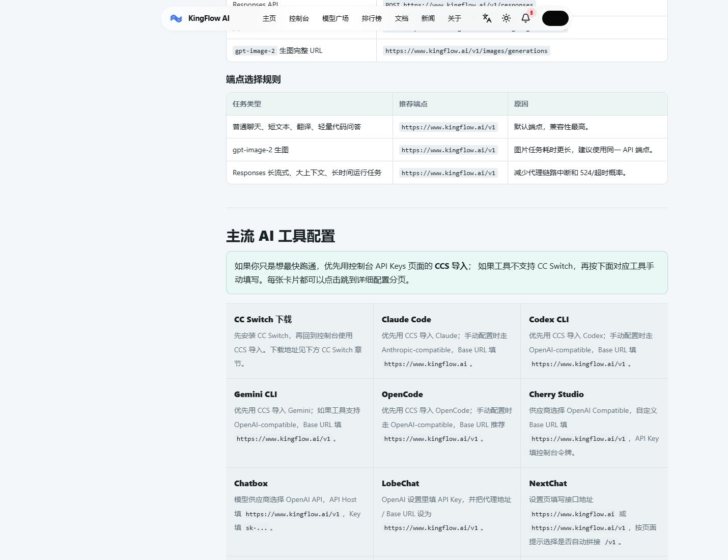Open the 新闻 nav item
This screenshot has width=728, height=560.
coord(428,18)
